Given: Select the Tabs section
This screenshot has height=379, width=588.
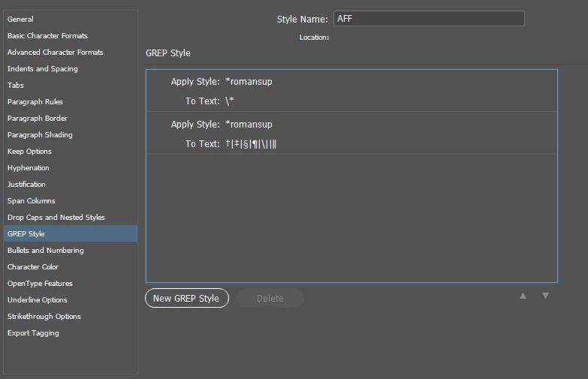Looking at the screenshot, I should point(71,85).
